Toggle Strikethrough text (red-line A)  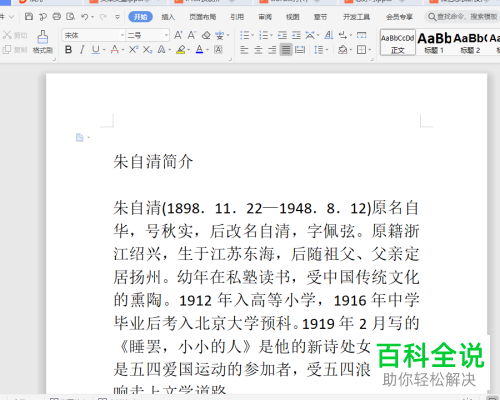[115, 50]
